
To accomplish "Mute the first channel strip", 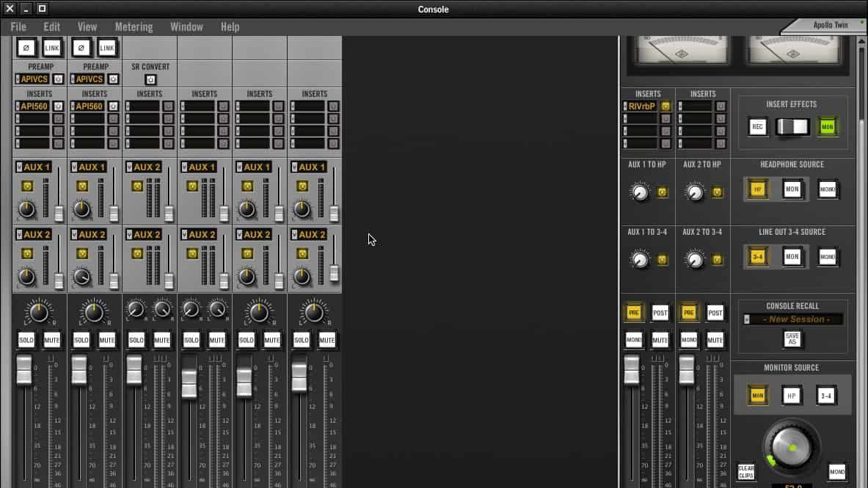I will (52, 340).
